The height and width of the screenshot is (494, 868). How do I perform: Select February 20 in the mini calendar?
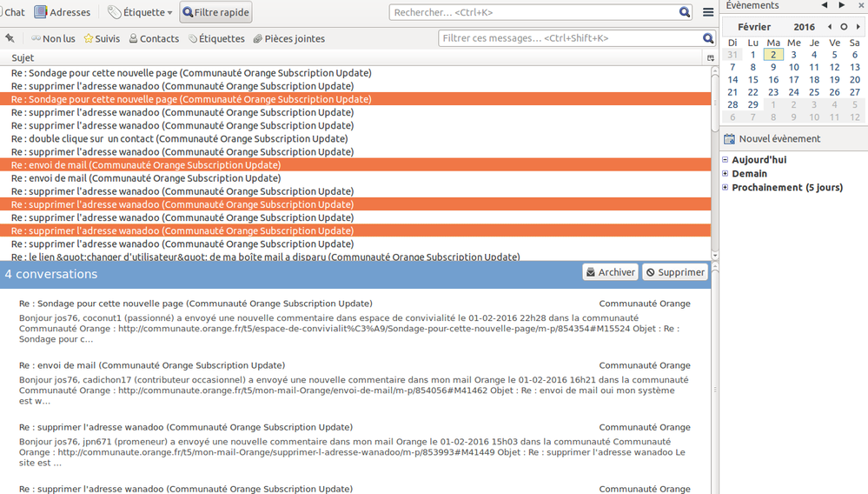tap(855, 80)
